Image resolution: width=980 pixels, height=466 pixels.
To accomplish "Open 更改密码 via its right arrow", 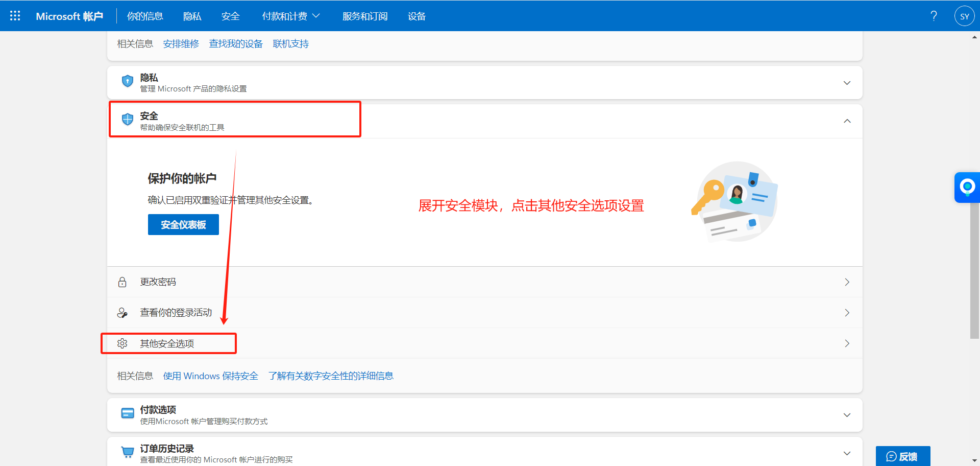I will [x=847, y=282].
